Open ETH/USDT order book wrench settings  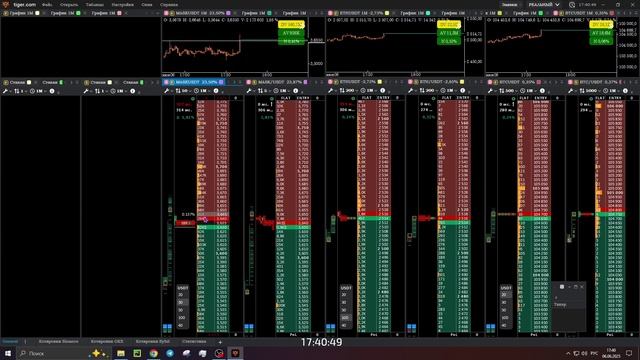coord(410,91)
